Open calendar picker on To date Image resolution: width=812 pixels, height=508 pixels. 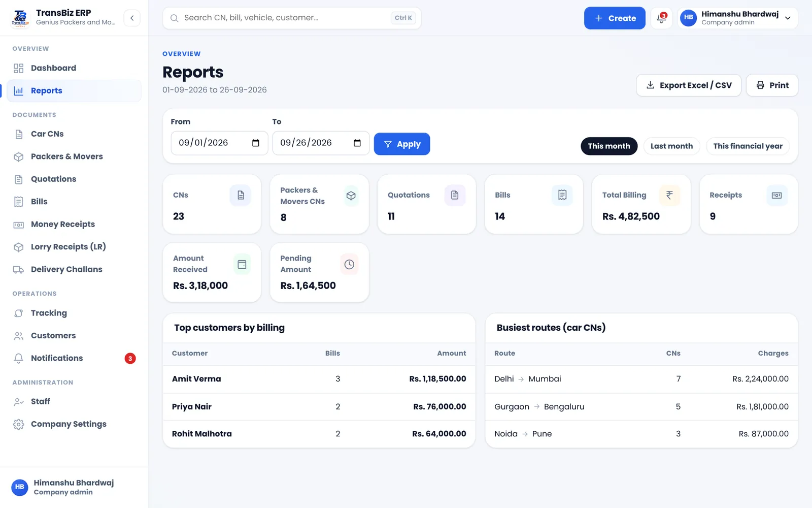[x=357, y=143]
